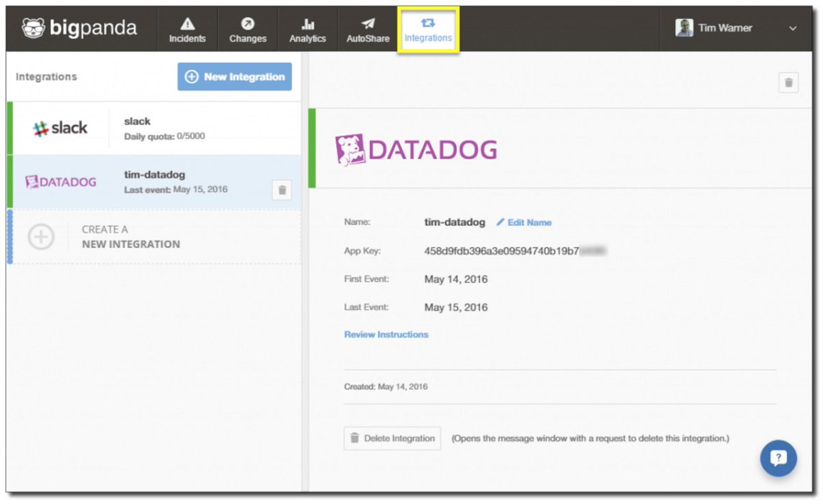Click the Integrations sidebar heading
This screenshot has height=504, width=823.
pyautogui.click(x=46, y=77)
